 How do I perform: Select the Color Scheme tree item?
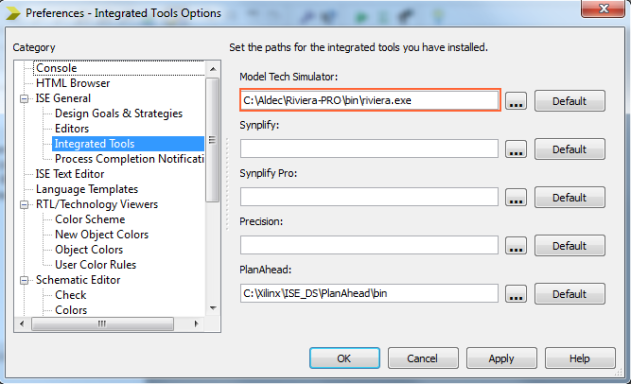point(90,219)
